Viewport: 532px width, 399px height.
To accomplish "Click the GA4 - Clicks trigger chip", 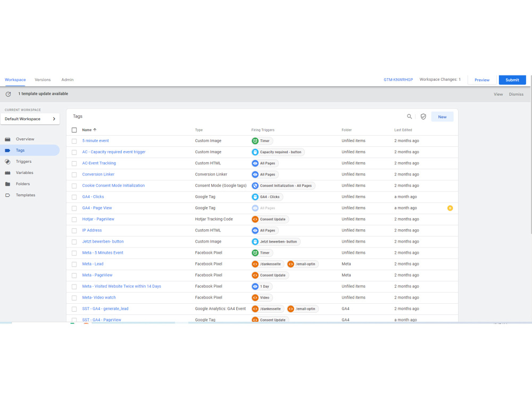I will pyautogui.click(x=267, y=197).
